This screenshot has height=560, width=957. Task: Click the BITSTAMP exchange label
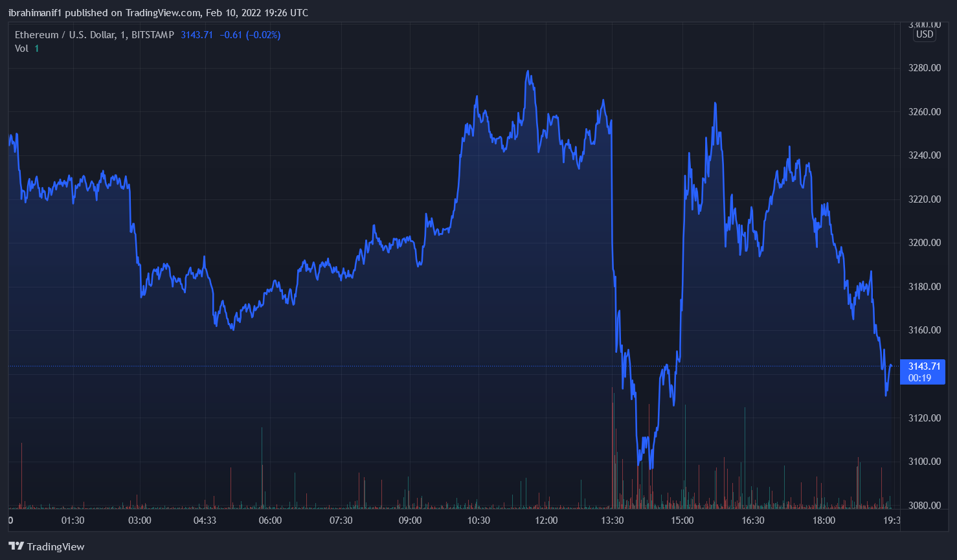pos(153,35)
